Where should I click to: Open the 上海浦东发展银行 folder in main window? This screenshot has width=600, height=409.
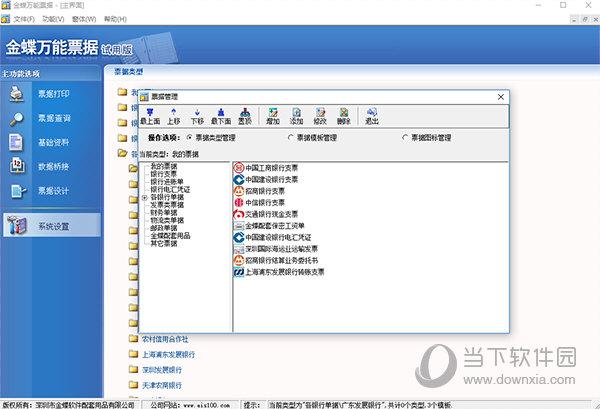168,354
